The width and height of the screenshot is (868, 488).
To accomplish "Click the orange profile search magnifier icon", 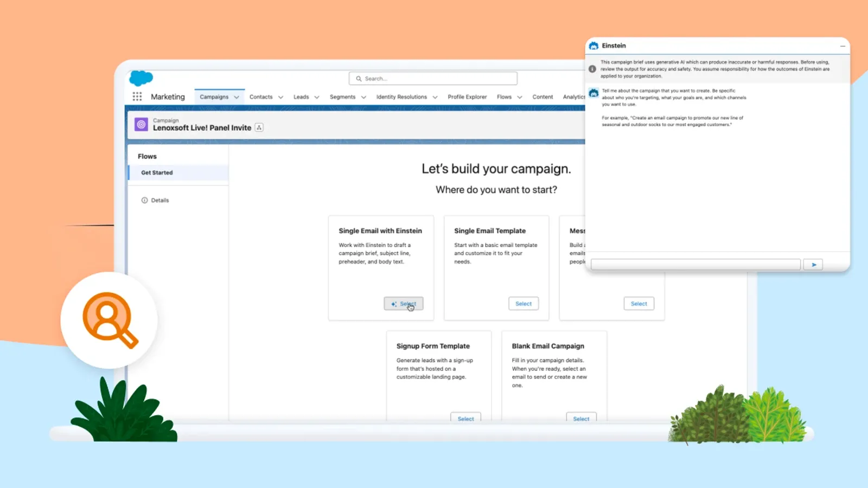I will [110, 320].
